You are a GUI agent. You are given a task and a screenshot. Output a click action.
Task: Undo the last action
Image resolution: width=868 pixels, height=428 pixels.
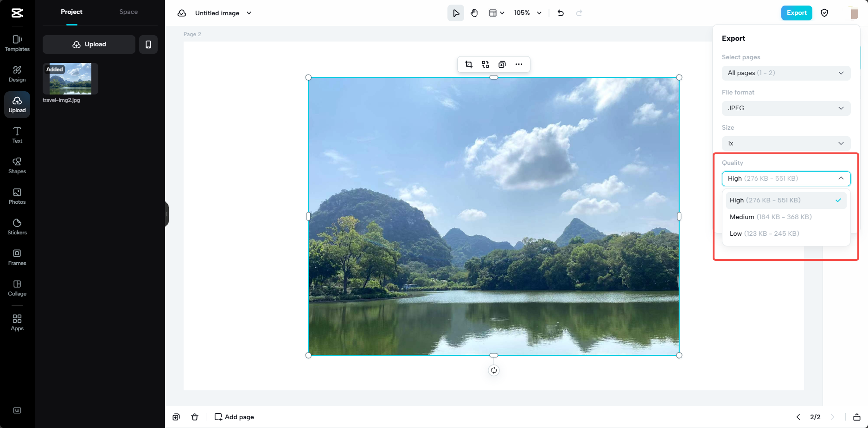pyautogui.click(x=561, y=13)
